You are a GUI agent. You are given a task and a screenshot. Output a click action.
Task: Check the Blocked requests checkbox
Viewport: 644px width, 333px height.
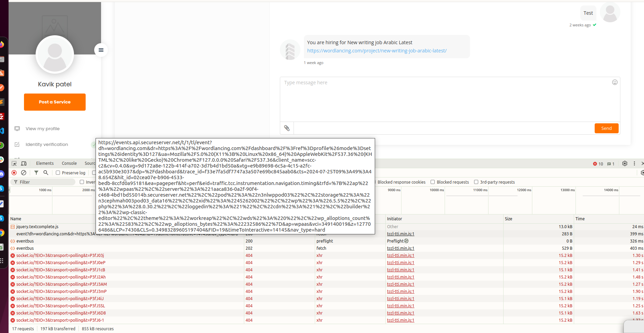click(x=433, y=182)
